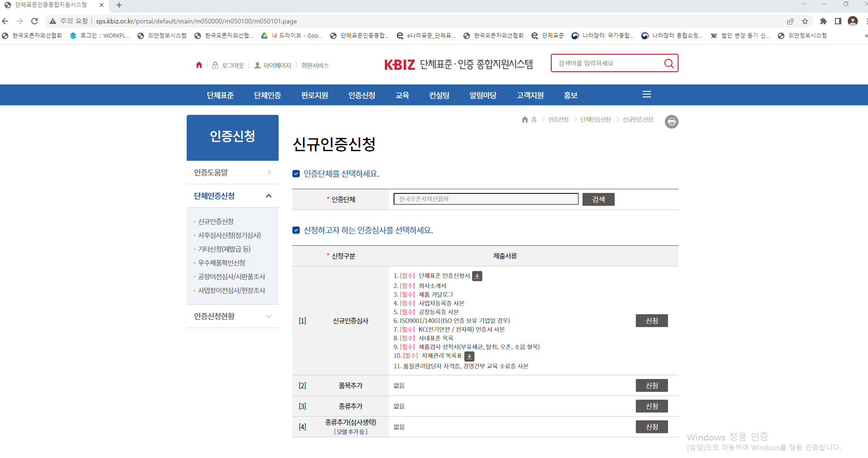Open the 알림마당 main menu
Screen dimensions: 868x458
(483, 95)
